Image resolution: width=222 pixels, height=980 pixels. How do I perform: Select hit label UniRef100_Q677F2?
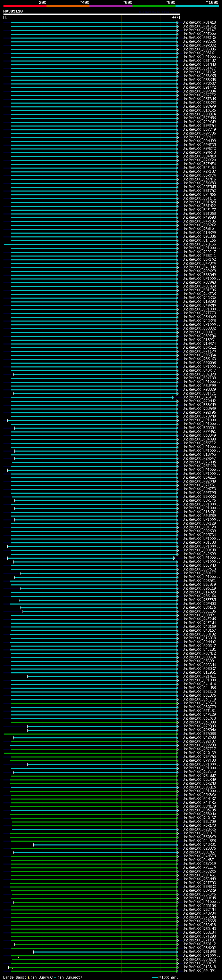(199, 95)
